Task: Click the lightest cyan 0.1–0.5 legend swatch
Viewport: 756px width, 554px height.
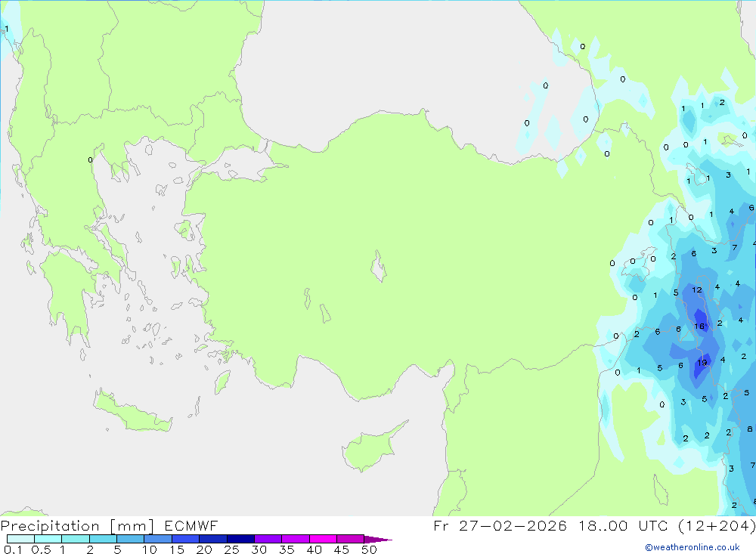Action: coord(20,539)
